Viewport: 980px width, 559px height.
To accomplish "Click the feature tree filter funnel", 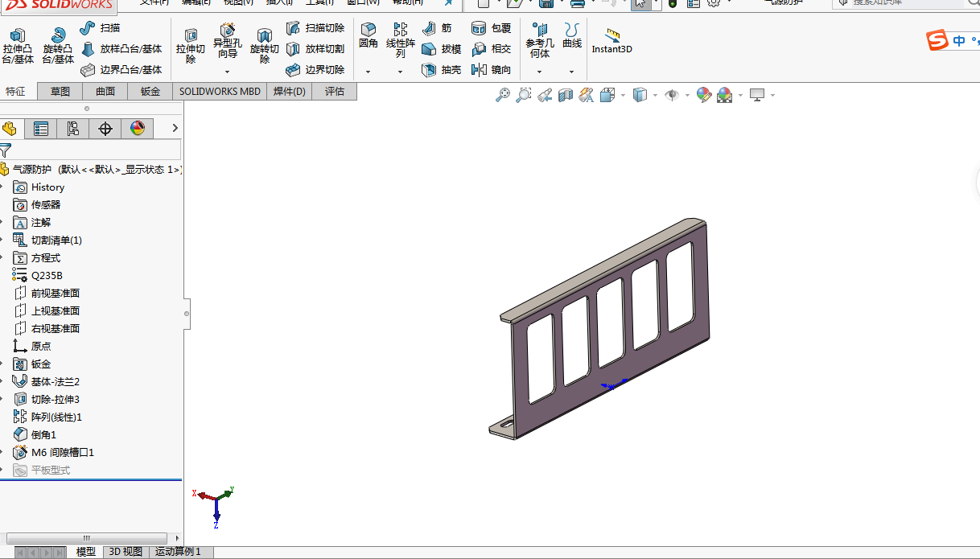I will [x=6, y=150].
